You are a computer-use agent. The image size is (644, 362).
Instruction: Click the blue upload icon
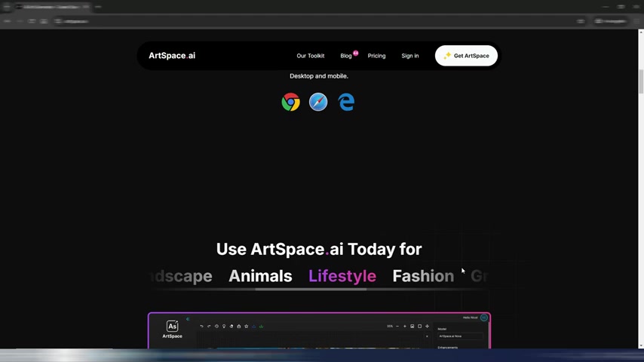(x=254, y=327)
